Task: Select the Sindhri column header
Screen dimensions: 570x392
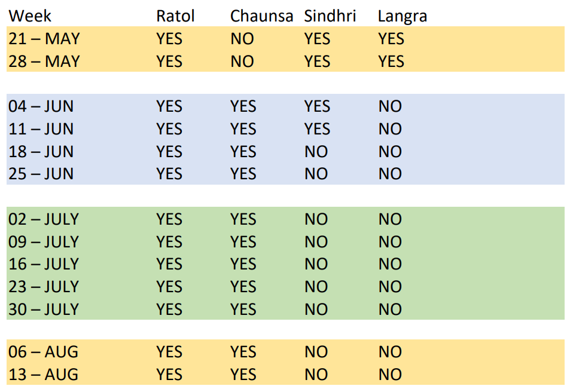Action: point(330,16)
